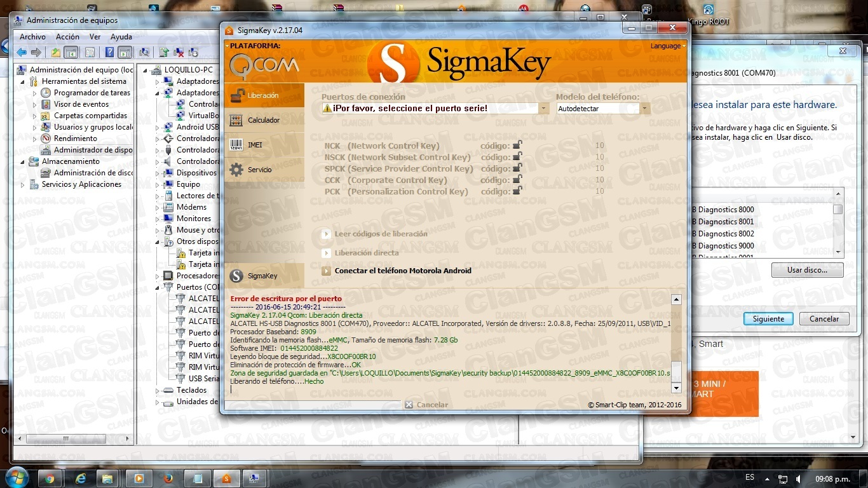Viewport: 868px width, 488px height.
Task: Click the lock icon beside CCK código
Action: coord(517,180)
